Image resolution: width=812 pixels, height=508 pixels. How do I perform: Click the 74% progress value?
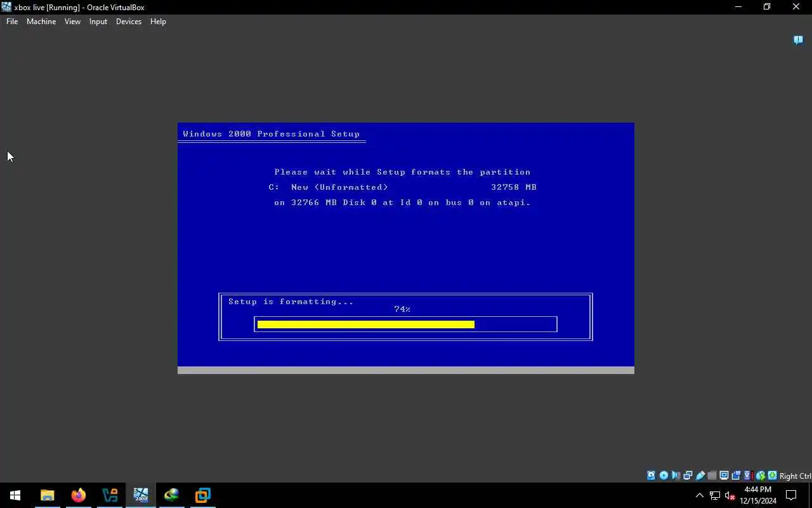pyautogui.click(x=402, y=309)
